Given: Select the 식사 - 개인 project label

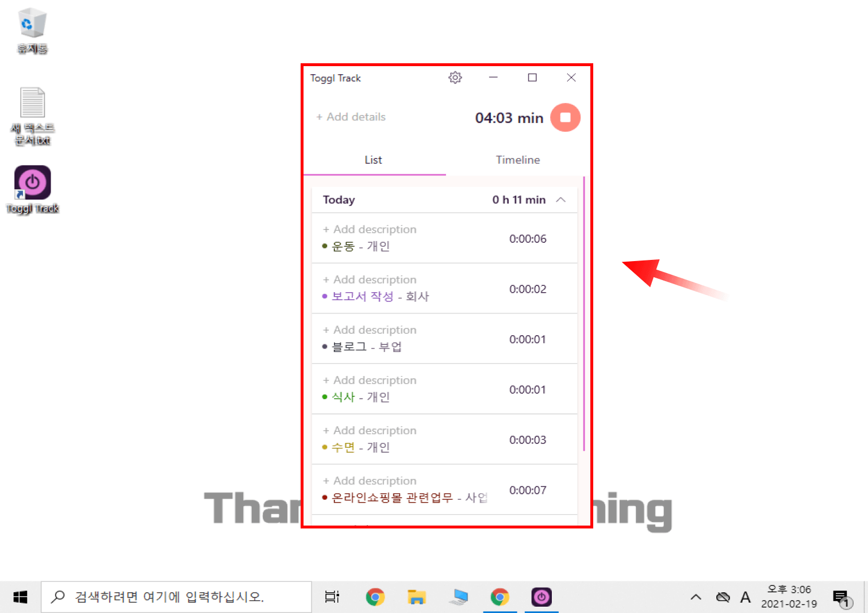Looking at the screenshot, I should point(356,397).
